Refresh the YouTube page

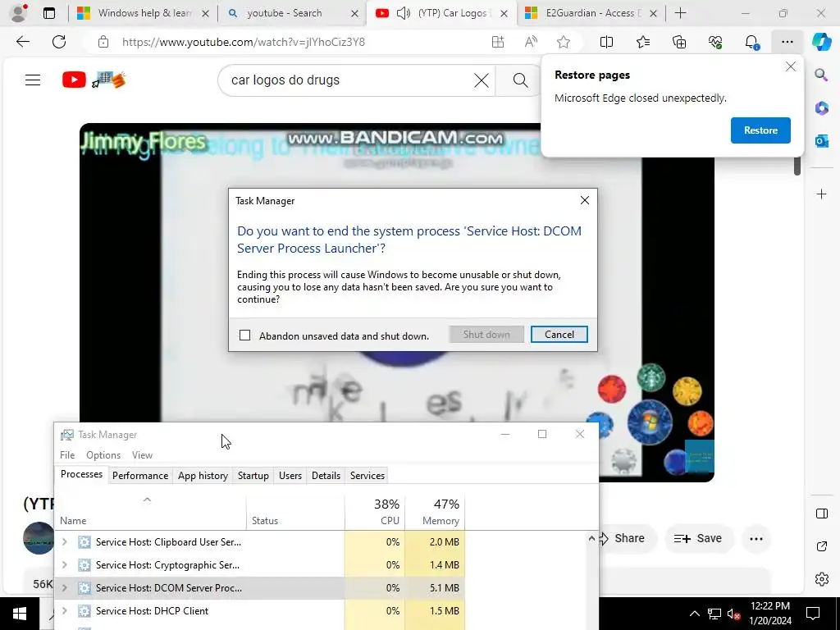pyautogui.click(x=59, y=42)
